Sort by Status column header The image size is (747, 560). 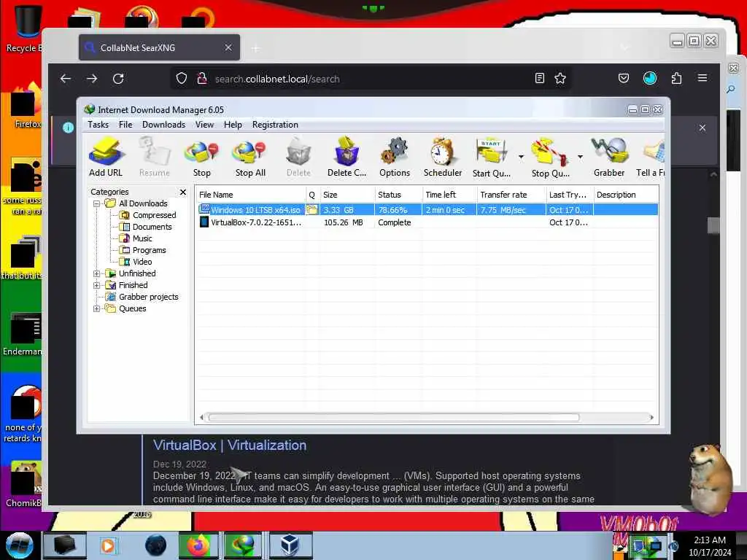click(398, 195)
